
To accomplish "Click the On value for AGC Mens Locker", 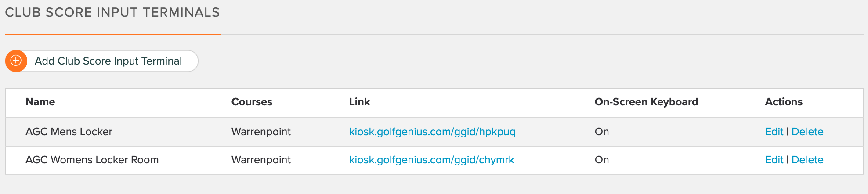I will click(x=602, y=132).
